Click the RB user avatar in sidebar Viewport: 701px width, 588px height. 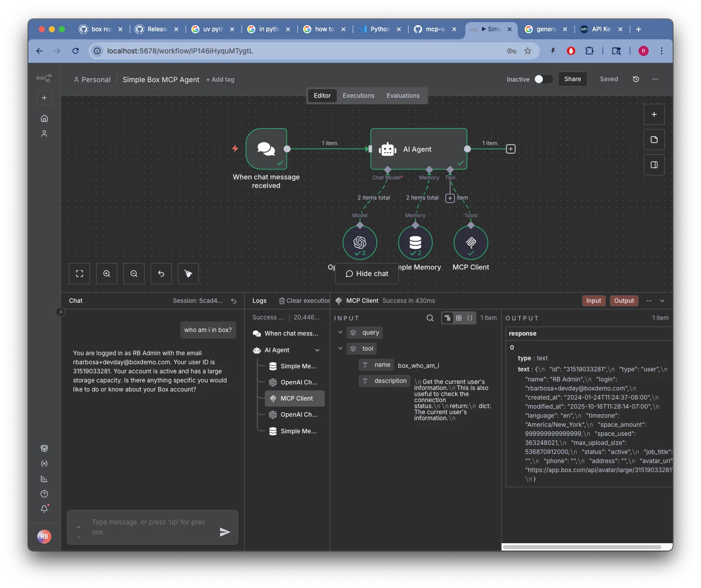[x=44, y=537]
